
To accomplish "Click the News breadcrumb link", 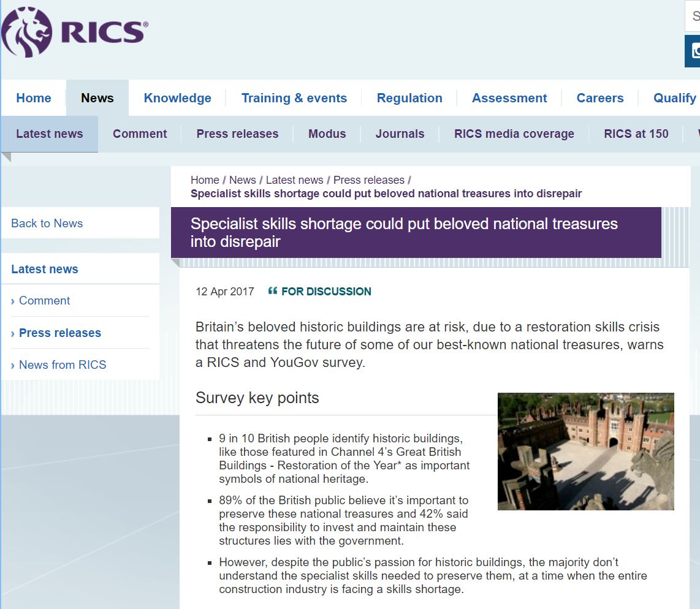I will point(242,180).
